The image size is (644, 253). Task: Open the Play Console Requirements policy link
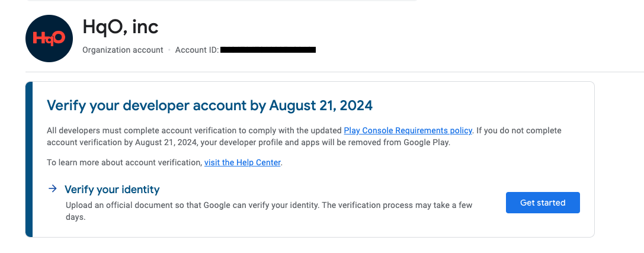pyautogui.click(x=408, y=130)
